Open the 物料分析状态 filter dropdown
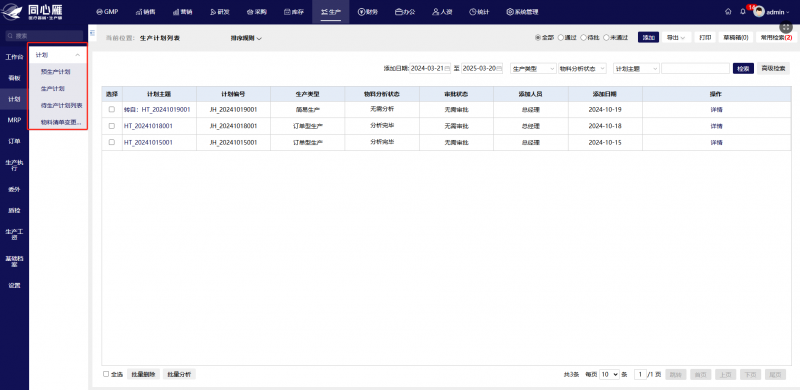Image resolution: width=800 pixels, height=390 pixels. pyautogui.click(x=583, y=68)
